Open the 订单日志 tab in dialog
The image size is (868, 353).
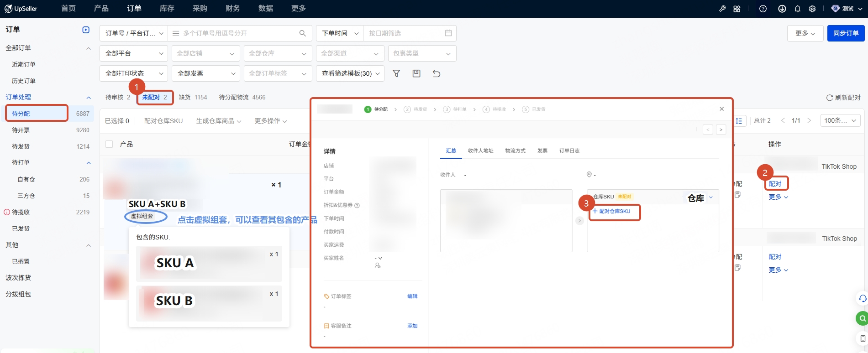click(569, 151)
